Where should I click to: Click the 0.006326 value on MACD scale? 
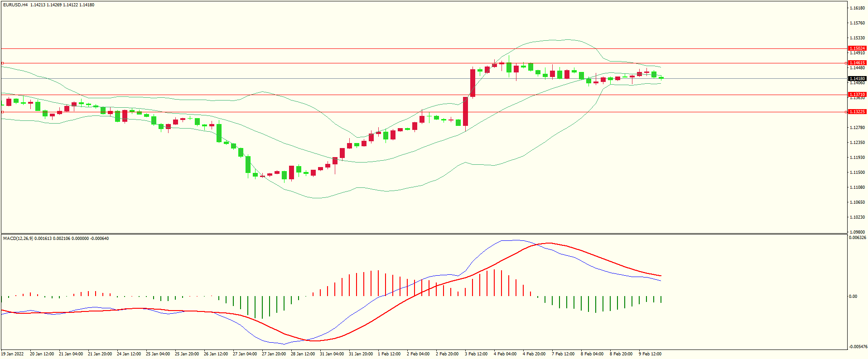coord(857,238)
